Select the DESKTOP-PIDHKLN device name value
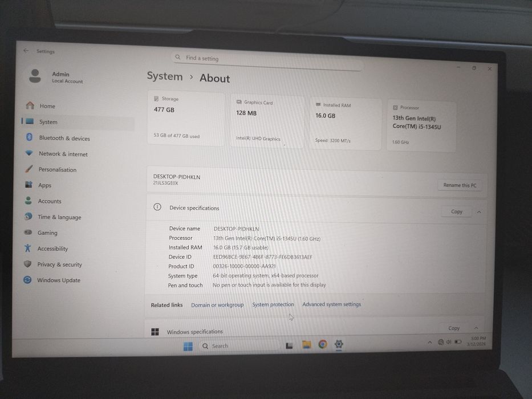The height and width of the screenshot is (399, 532). (236, 229)
